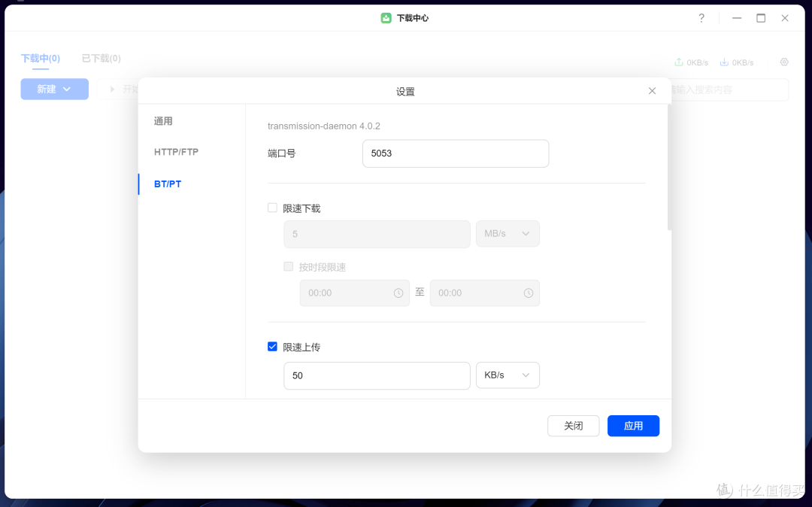Click the transmission-daemon 4.0.2 version text

[x=323, y=126]
